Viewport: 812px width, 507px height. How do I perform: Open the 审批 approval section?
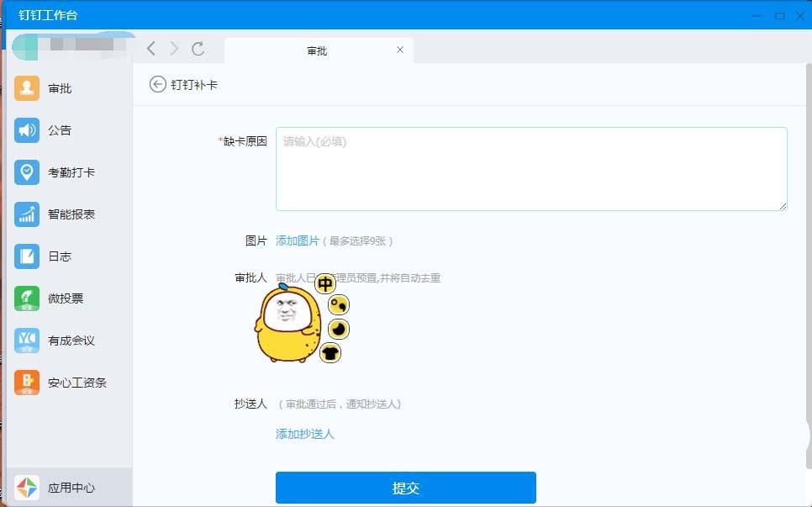[x=60, y=87]
